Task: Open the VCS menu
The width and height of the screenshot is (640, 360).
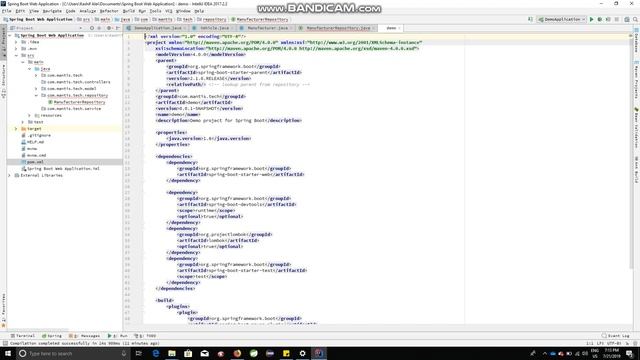Action: (x=169, y=11)
